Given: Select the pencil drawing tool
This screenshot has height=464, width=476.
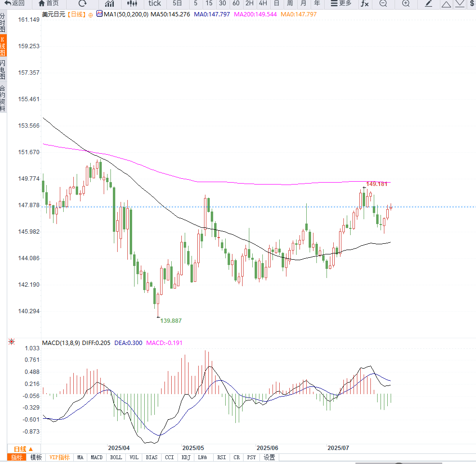Looking at the screenshot, I should (428, 3).
